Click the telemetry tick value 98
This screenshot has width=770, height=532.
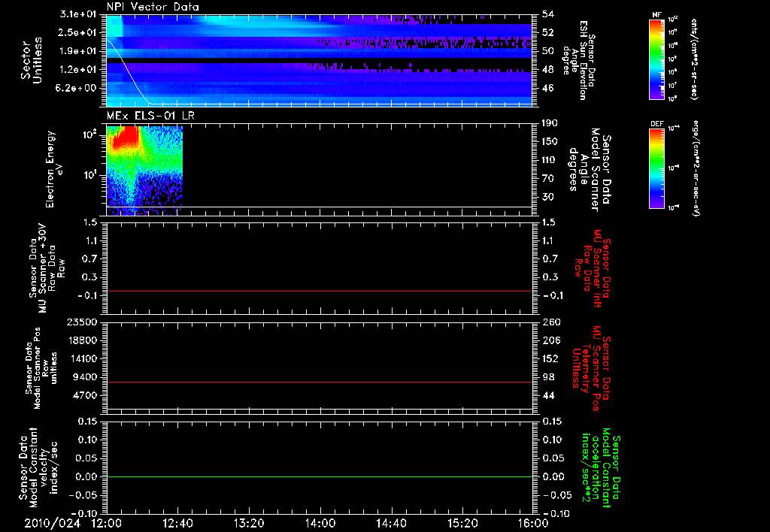coord(548,377)
